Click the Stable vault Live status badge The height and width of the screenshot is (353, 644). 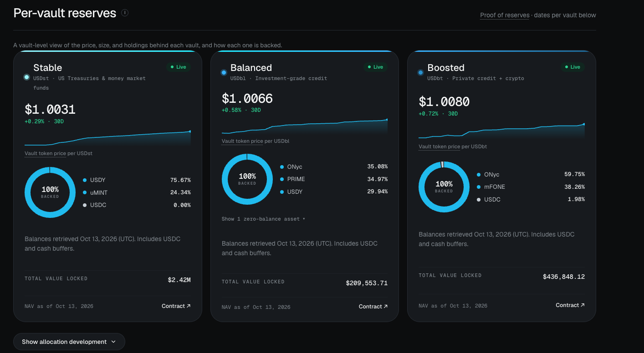[x=179, y=67]
